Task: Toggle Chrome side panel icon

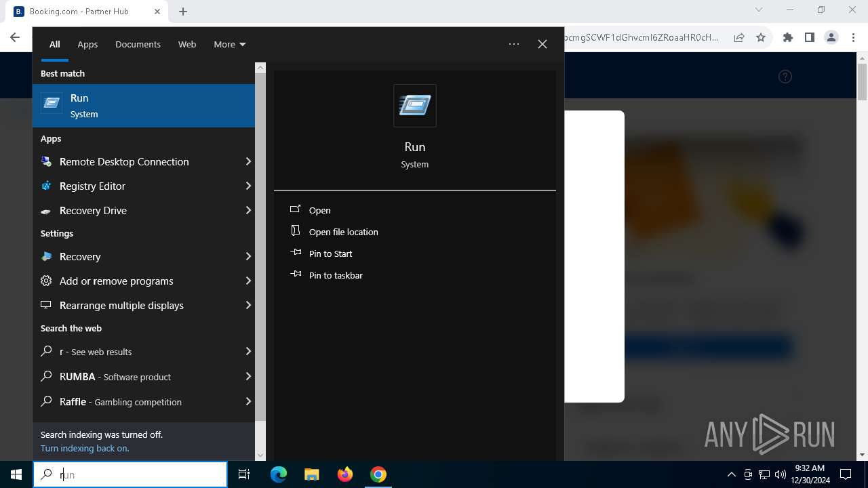Action: (x=810, y=37)
